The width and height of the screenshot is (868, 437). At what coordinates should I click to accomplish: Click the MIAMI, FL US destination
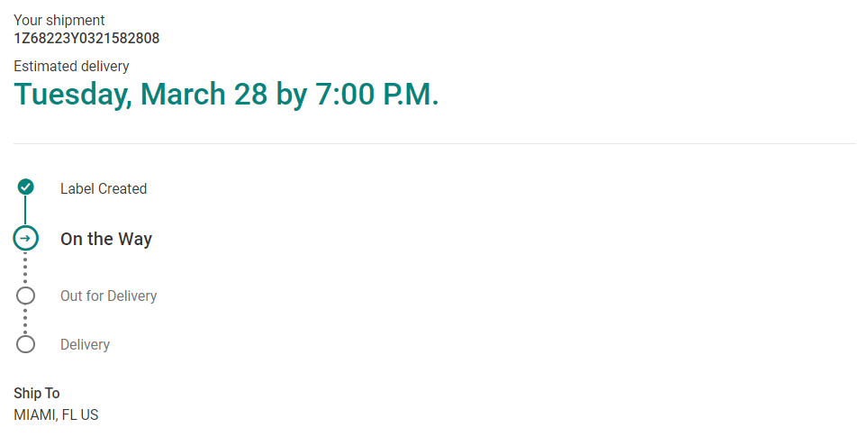tap(56, 415)
